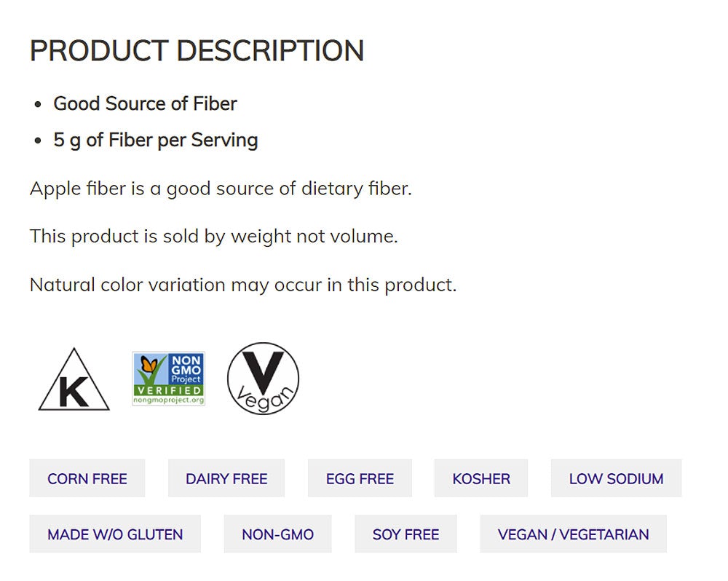The height and width of the screenshot is (581, 728).
Task: Select the LOW SODIUM tag
Action: (x=616, y=478)
